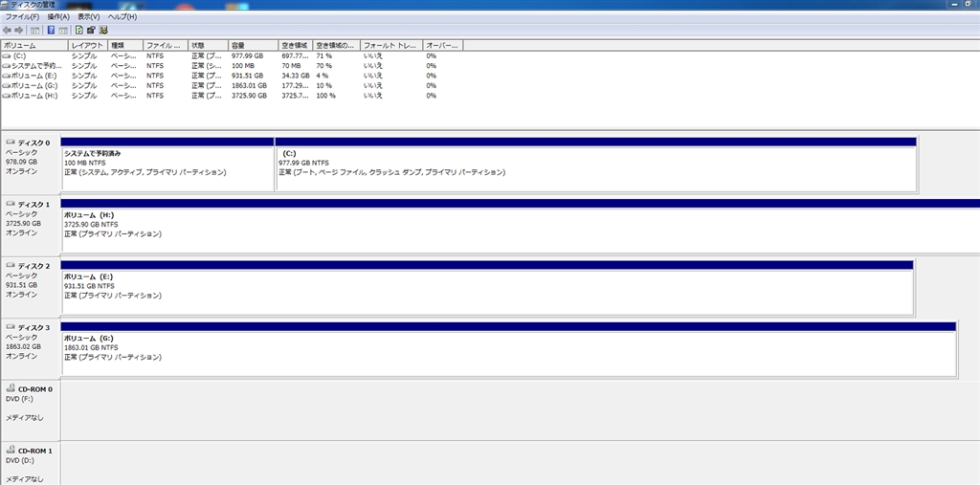The height and width of the screenshot is (485, 980).
Task: Select the ディスク 0 978.09 GB label panel
Action: (x=30, y=164)
